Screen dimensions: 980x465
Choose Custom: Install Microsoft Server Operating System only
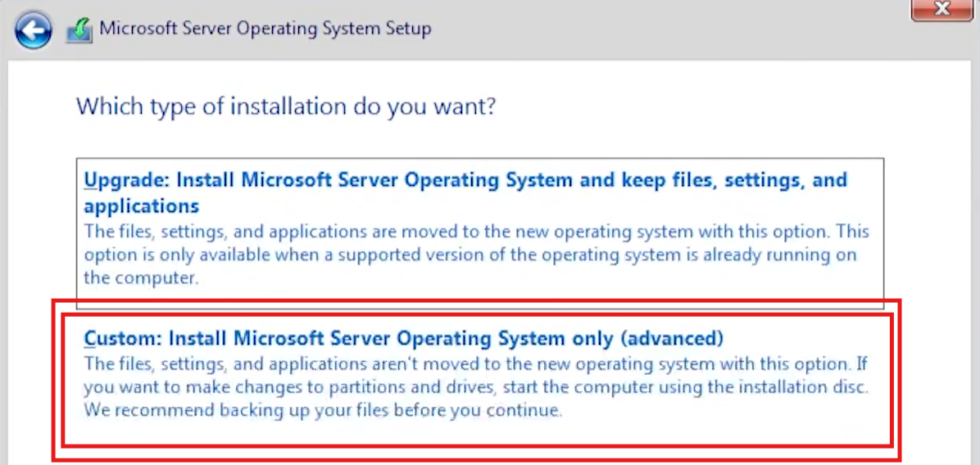tap(404, 338)
